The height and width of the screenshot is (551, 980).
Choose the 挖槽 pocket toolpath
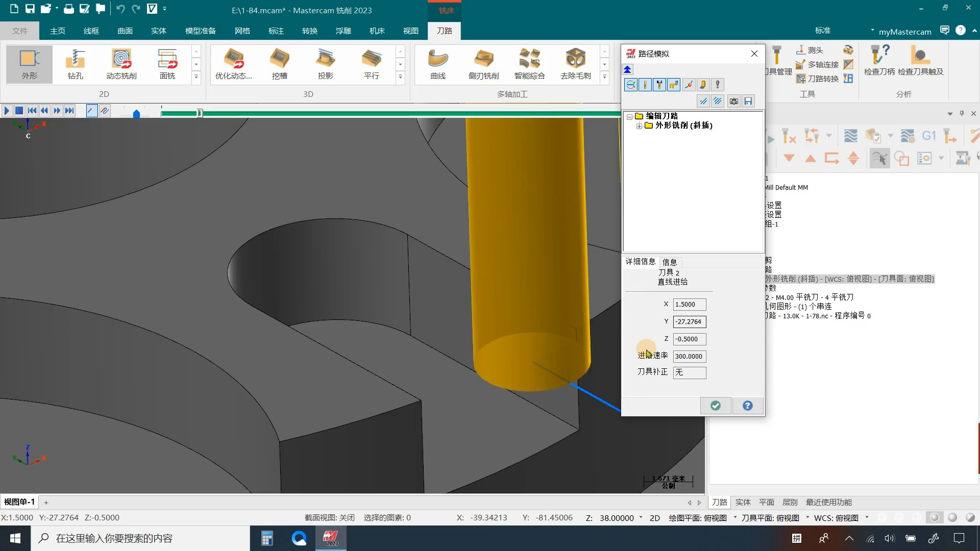point(280,64)
